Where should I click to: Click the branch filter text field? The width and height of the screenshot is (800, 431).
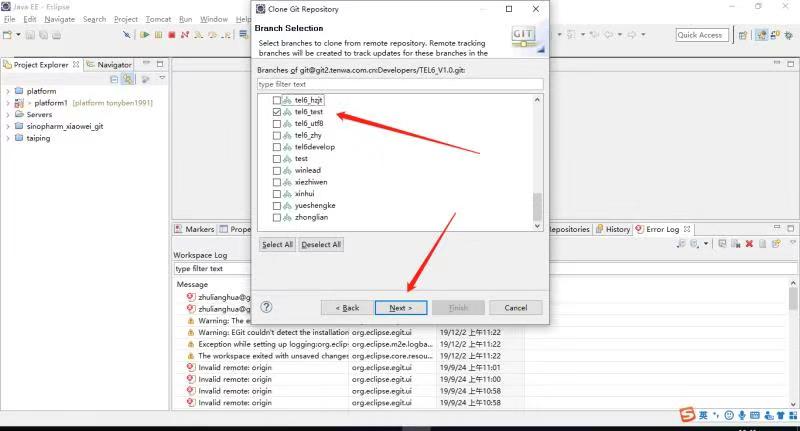pos(400,84)
